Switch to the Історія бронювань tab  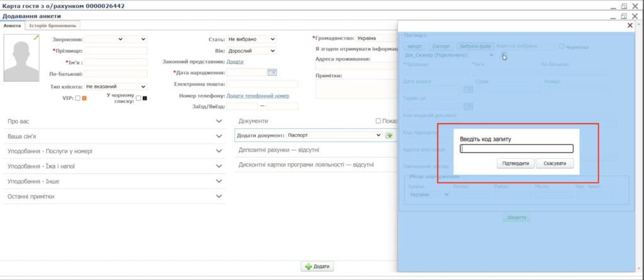tap(53, 25)
